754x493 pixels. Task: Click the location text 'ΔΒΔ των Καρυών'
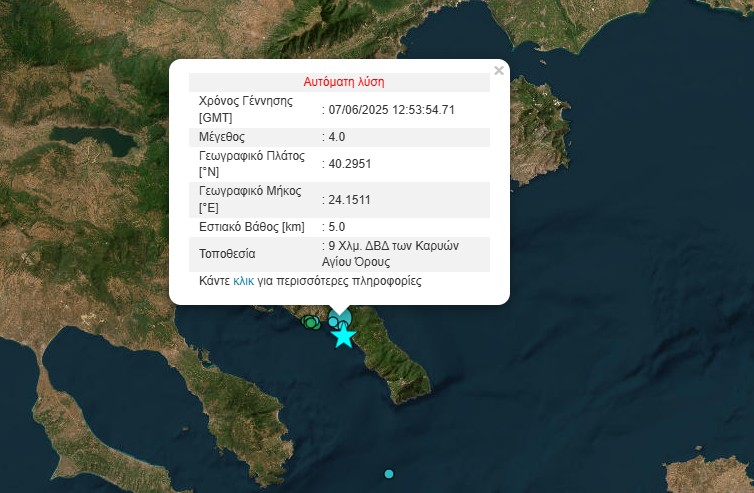click(412, 246)
